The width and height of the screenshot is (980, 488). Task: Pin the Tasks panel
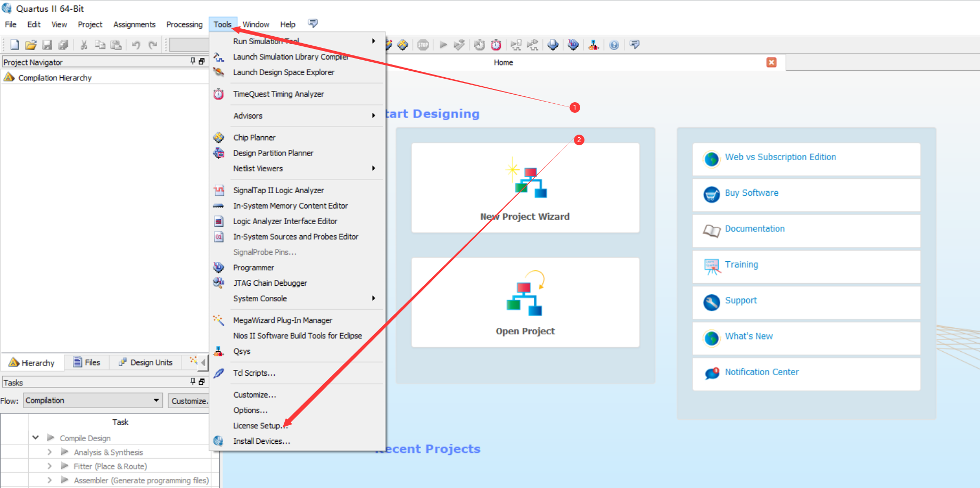tap(193, 382)
